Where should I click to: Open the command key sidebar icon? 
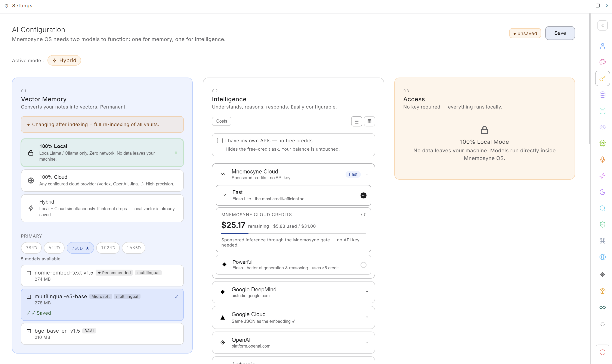(602, 241)
